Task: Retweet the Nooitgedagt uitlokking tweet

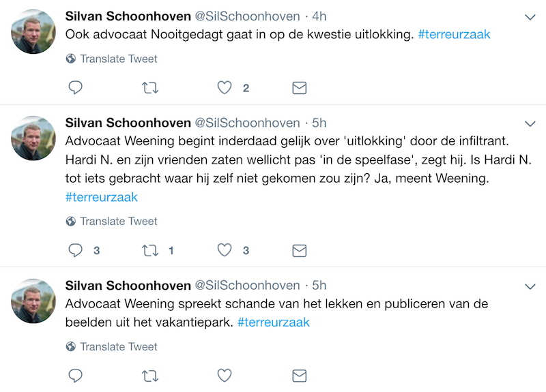Action: (150, 88)
